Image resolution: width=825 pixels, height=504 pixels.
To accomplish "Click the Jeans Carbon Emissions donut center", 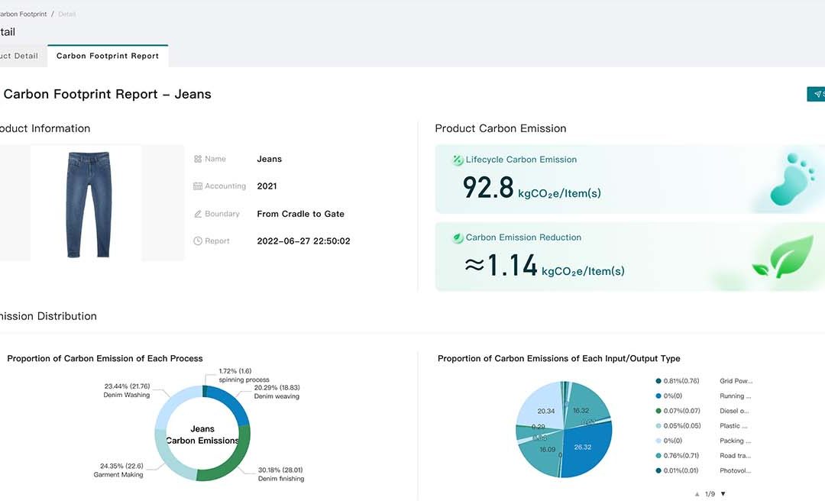I will [x=202, y=435].
